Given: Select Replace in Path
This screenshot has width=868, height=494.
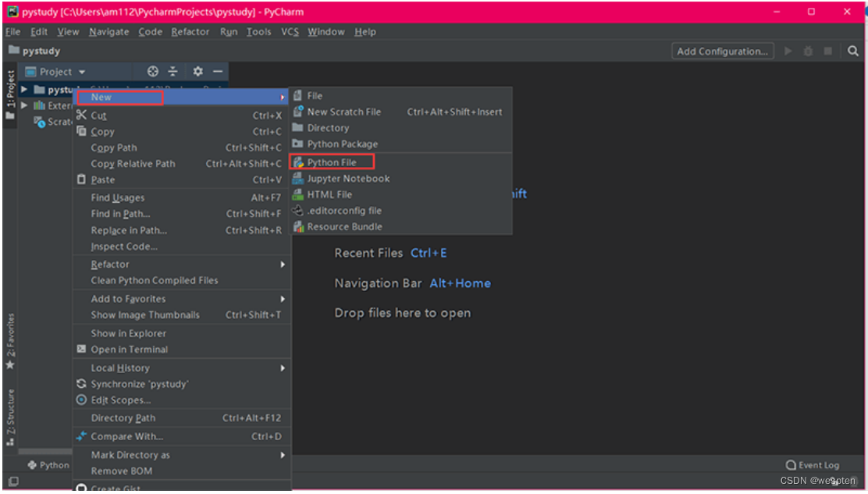Looking at the screenshot, I should tap(182, 230).
